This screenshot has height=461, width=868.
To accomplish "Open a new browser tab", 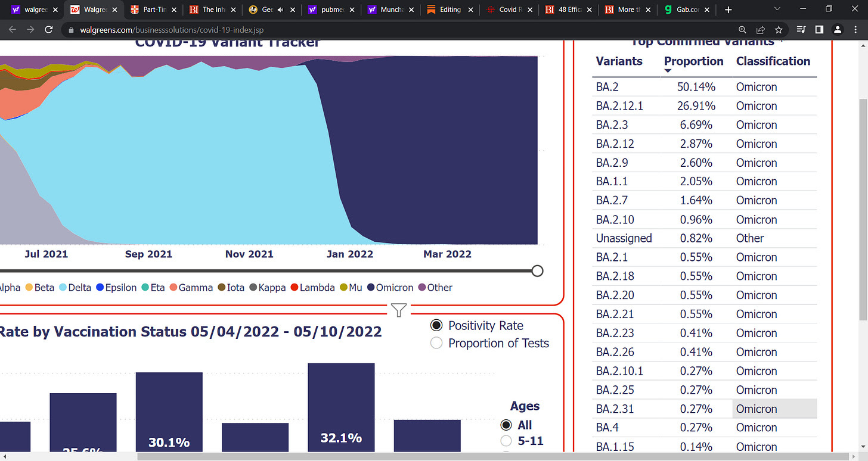I will [728, 10].
